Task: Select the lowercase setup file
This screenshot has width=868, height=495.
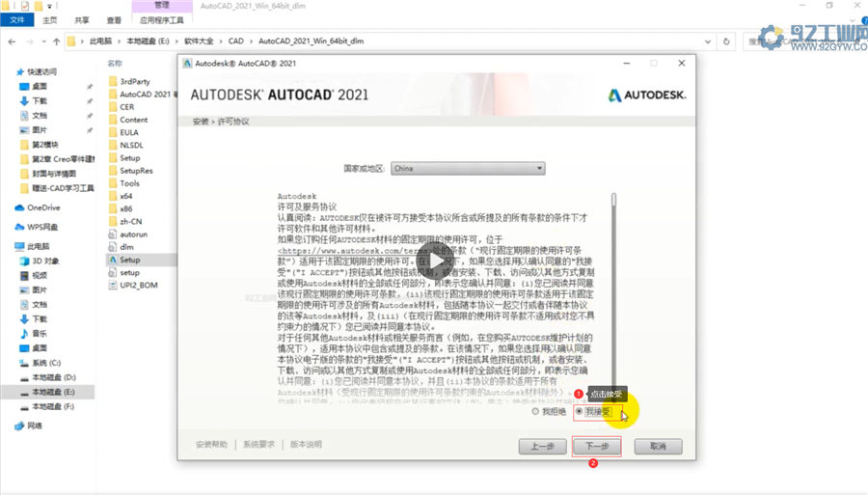Action: point(129,272)
